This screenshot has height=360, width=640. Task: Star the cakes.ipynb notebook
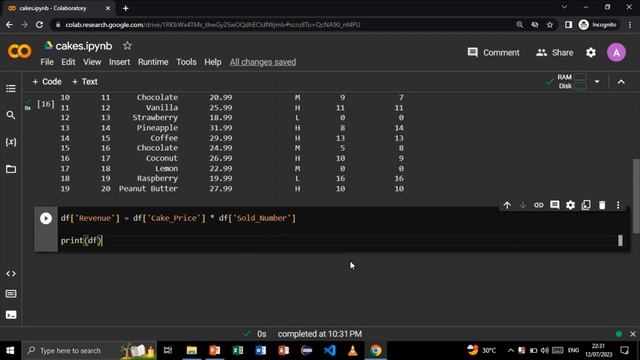[x=127, y=46]
